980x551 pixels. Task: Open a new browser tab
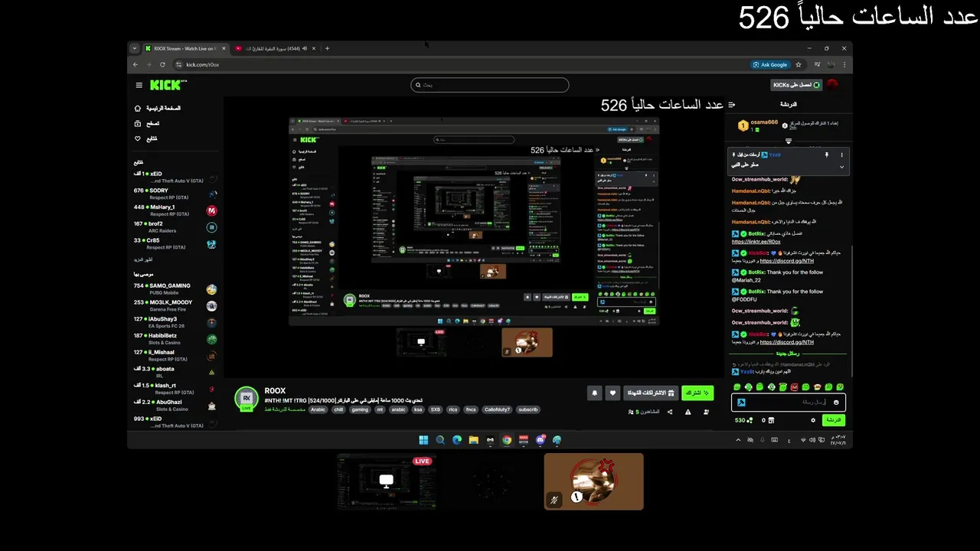327,48
